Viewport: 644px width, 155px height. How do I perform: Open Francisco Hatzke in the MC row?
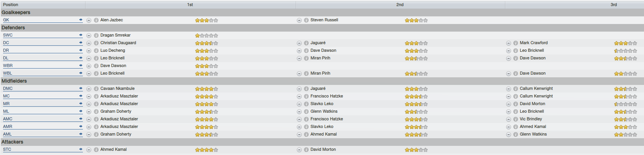327,96
